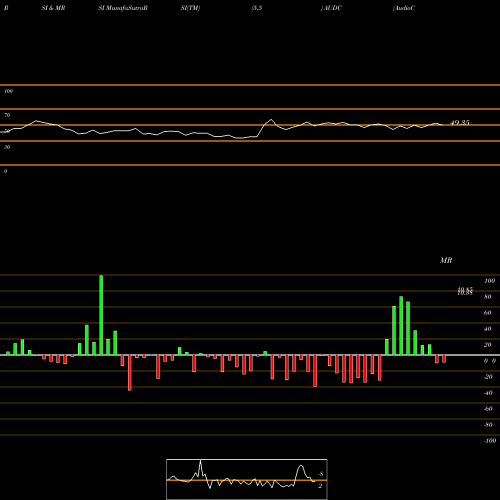Click the '(5,5' parameter text
The image size is (500, 500).
257,8
